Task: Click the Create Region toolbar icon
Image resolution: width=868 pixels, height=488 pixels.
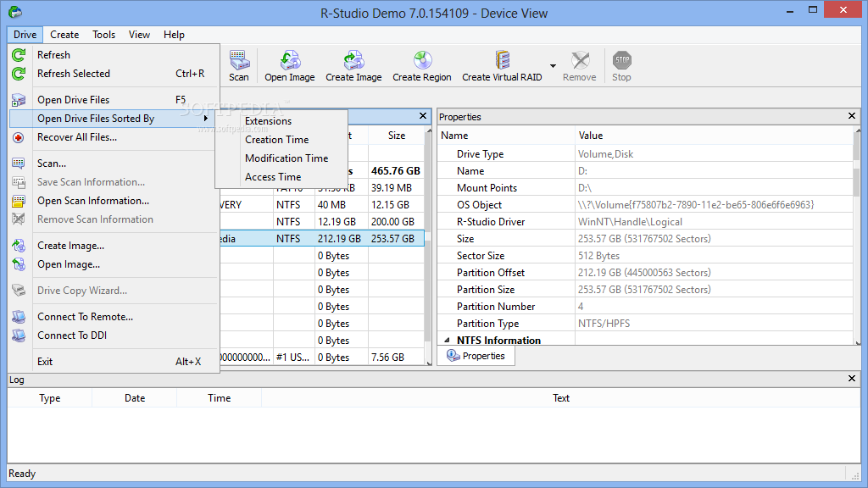Action: point(422,60)
